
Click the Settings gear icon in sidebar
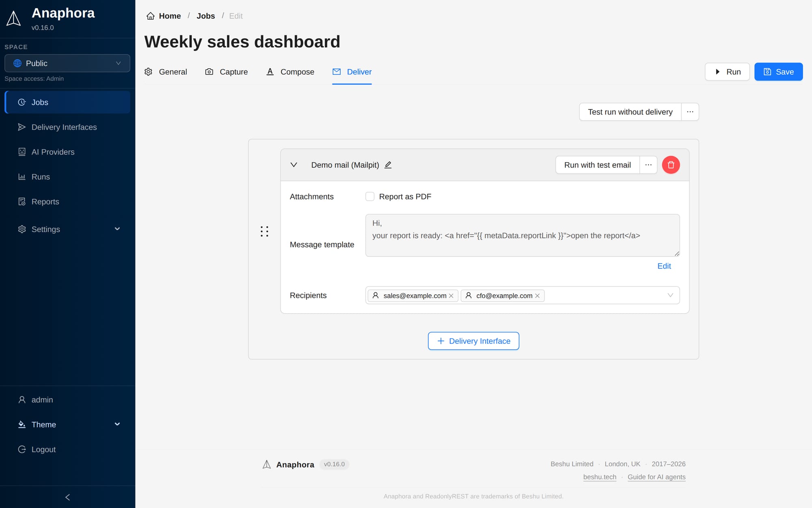(x=22, y=229)
